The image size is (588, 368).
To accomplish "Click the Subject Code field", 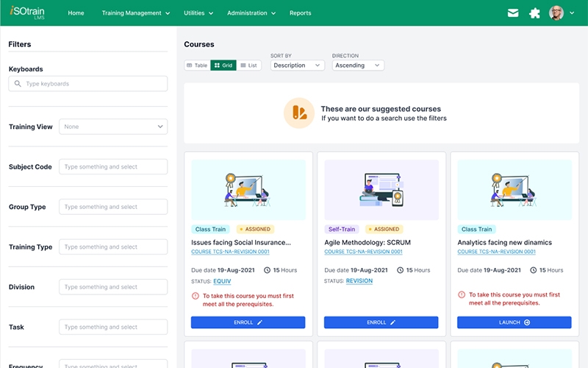I will click(x=113, y=167).
